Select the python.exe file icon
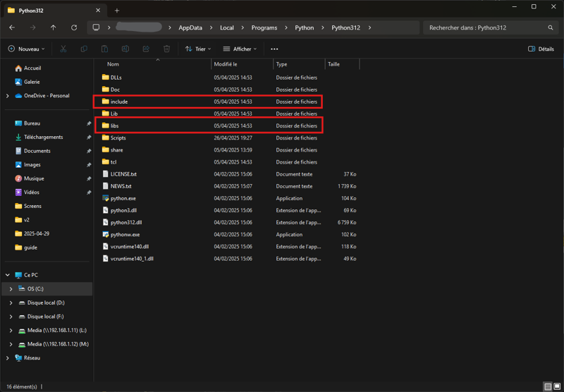Image resolution: width=564 pixels, height=392 pixels. point(105,198)
